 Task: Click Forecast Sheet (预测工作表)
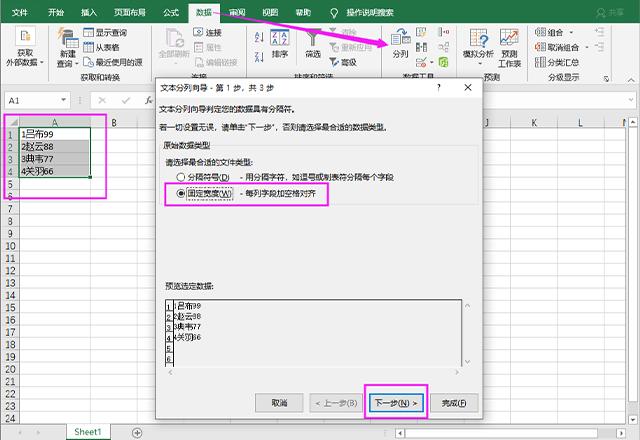509,47
